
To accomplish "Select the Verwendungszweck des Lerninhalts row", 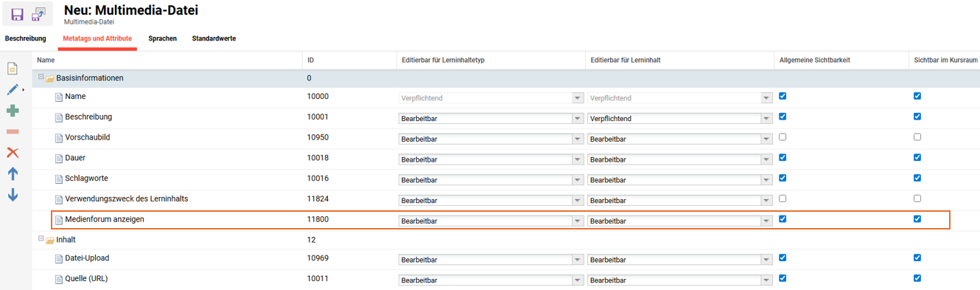I will click(x=505, y=199).
